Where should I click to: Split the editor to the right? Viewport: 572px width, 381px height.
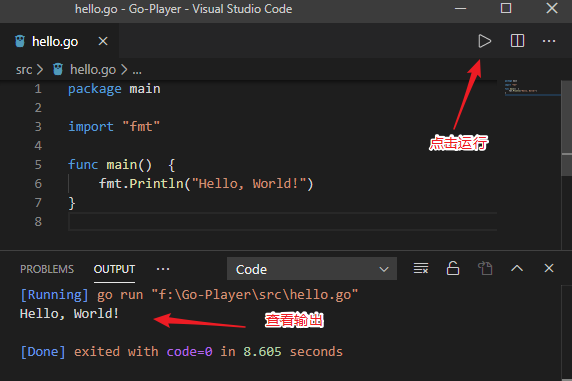[517, 41]
